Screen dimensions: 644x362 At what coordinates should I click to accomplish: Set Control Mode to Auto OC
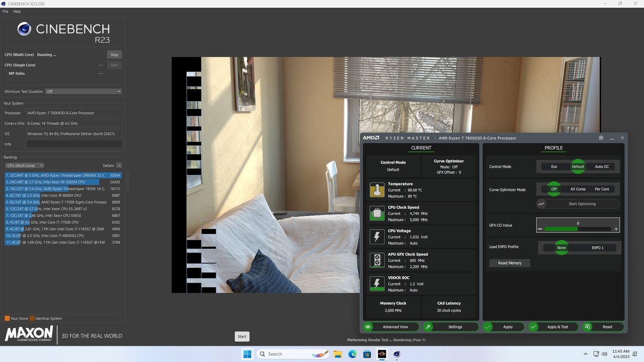coord(602,167)
